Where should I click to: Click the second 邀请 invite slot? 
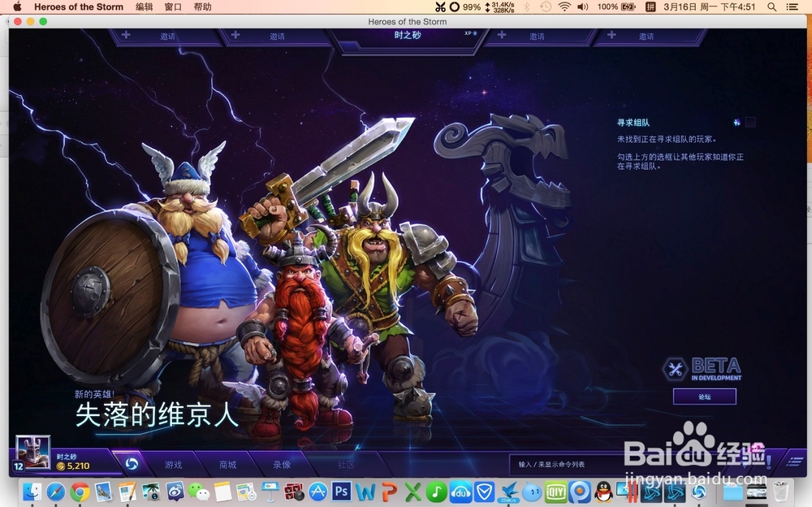coord(277,37)
